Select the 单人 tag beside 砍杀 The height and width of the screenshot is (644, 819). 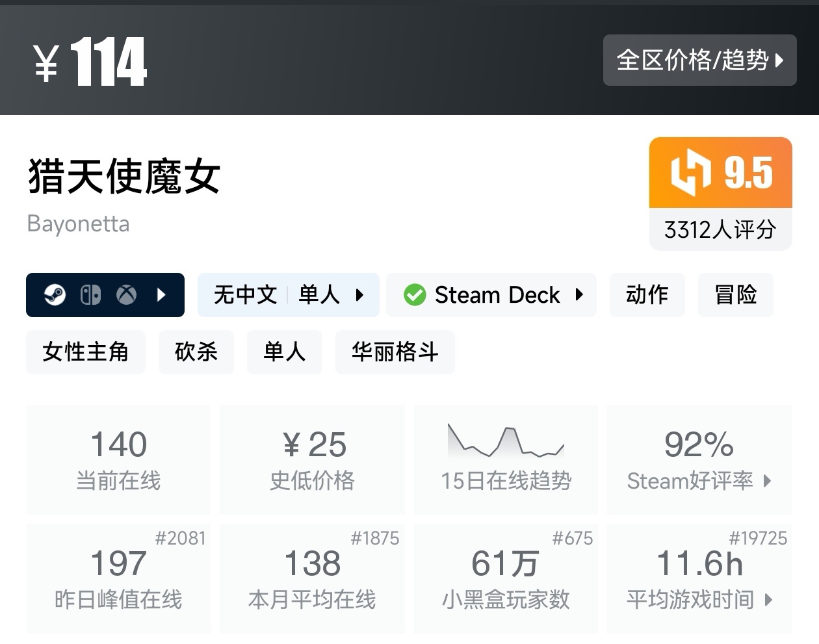pos(284,352)
